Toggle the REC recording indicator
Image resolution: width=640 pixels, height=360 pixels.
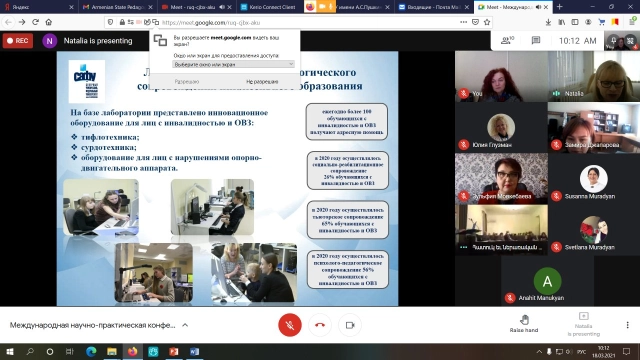coord(18,41)
